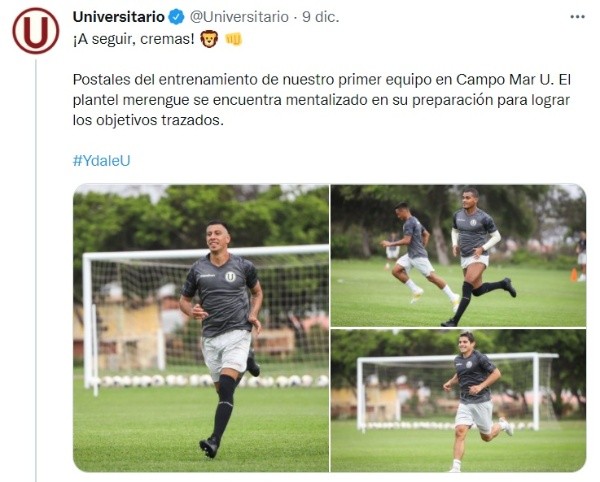The height and width of the screenshot is (482, 600).
Task: Open the large left training photo
Action: coord(201,328)
